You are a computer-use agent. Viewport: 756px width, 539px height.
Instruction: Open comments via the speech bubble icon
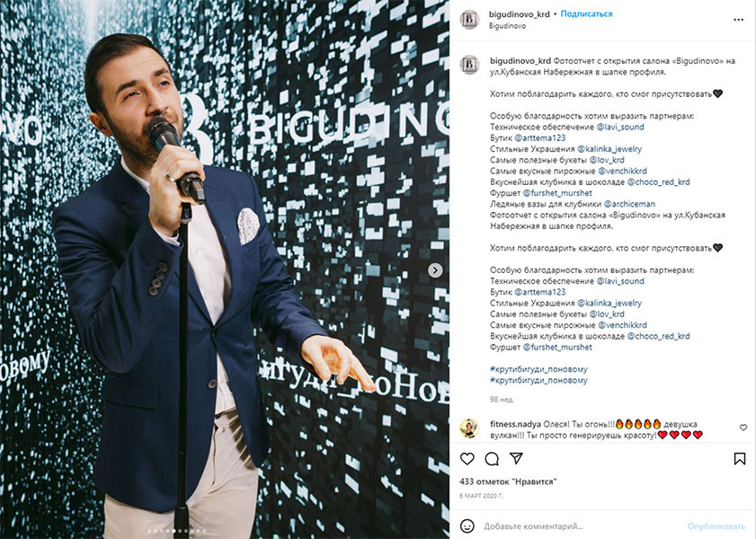[492, 458]
